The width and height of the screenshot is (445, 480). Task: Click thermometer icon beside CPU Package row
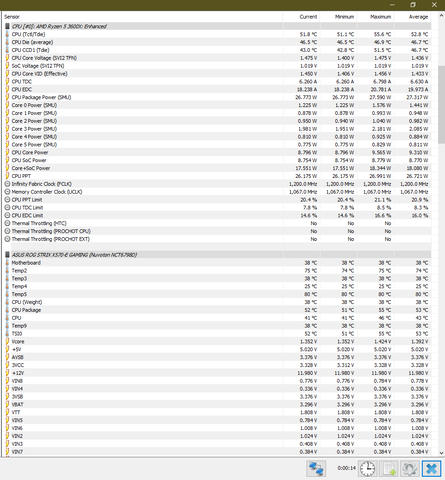click(7, 310)
